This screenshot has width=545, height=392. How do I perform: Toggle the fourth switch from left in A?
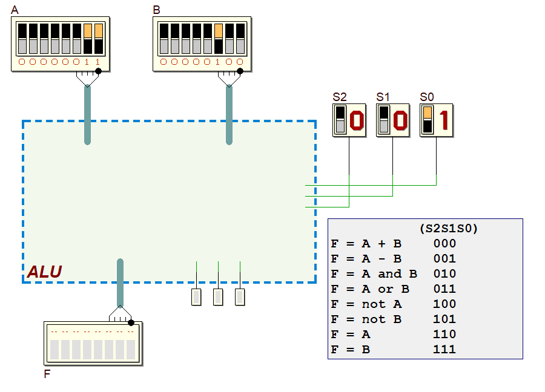[x=55, y=39]
